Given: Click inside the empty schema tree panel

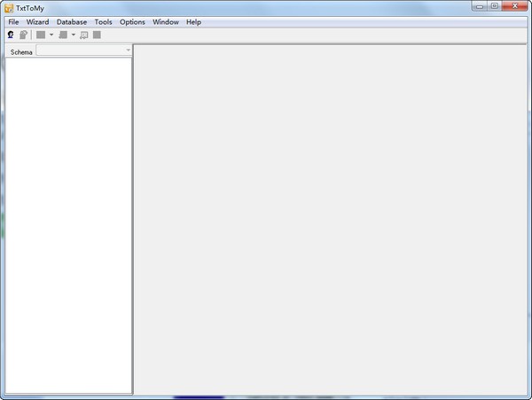Looking at the screenshot, I should (68, 222).
